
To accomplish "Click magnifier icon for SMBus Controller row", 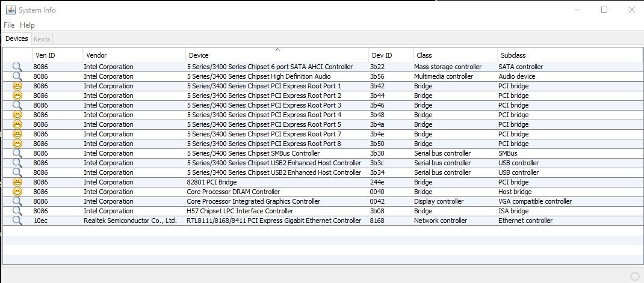I will coord(17,153).
